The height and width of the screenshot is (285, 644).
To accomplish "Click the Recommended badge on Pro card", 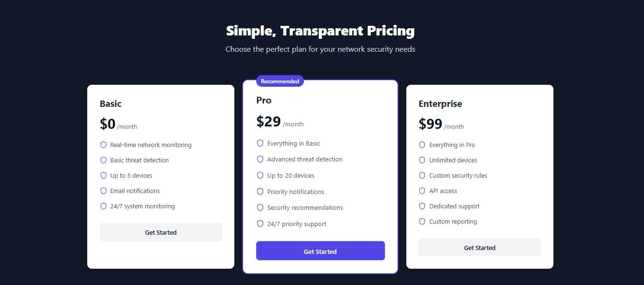I will (x=280, y=81).
